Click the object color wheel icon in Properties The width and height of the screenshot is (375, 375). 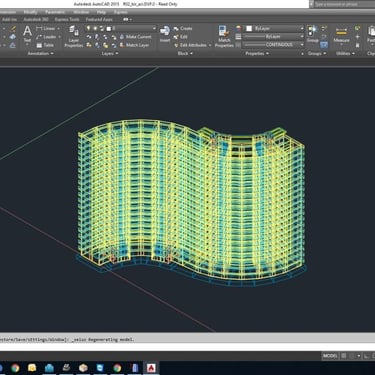point(238,29)
